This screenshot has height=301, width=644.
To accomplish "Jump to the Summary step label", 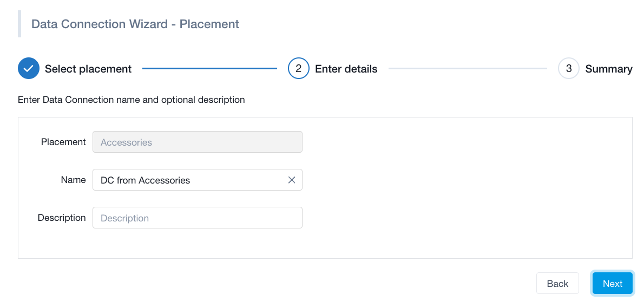I will click(x=609, y=69).
